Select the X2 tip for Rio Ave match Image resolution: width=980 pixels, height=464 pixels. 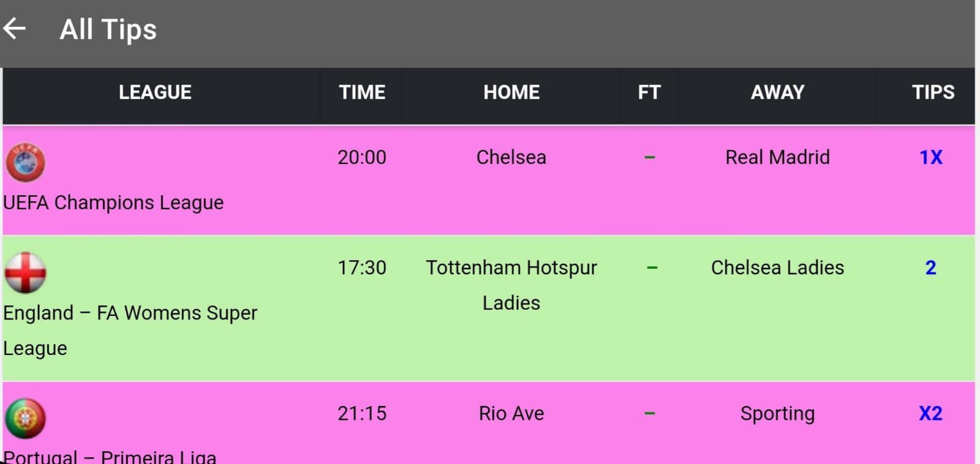coord(930,413)
